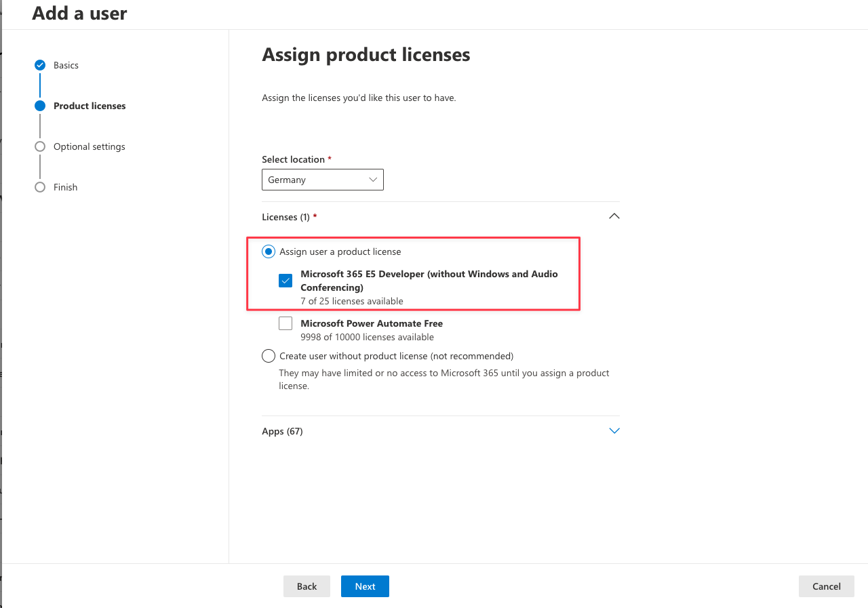Check Microsoft Power Automate Free license

click(x=285, y=323)
